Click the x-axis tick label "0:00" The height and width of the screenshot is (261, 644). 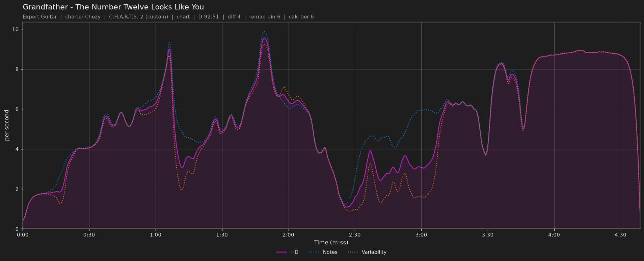[x=23, y=235]
